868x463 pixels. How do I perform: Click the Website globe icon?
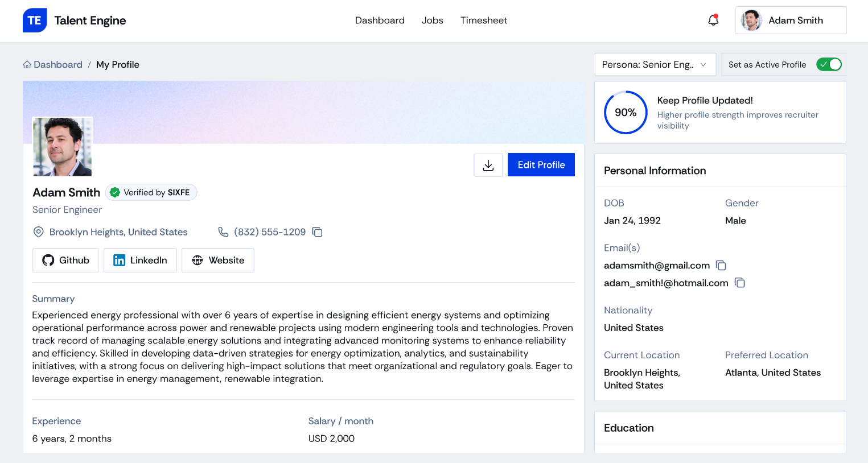198,261
